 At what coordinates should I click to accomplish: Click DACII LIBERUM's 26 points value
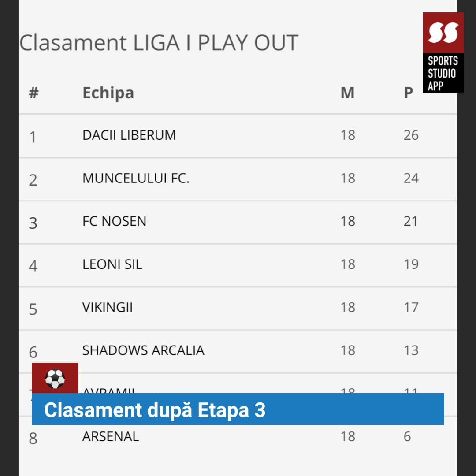pos(411,135)
